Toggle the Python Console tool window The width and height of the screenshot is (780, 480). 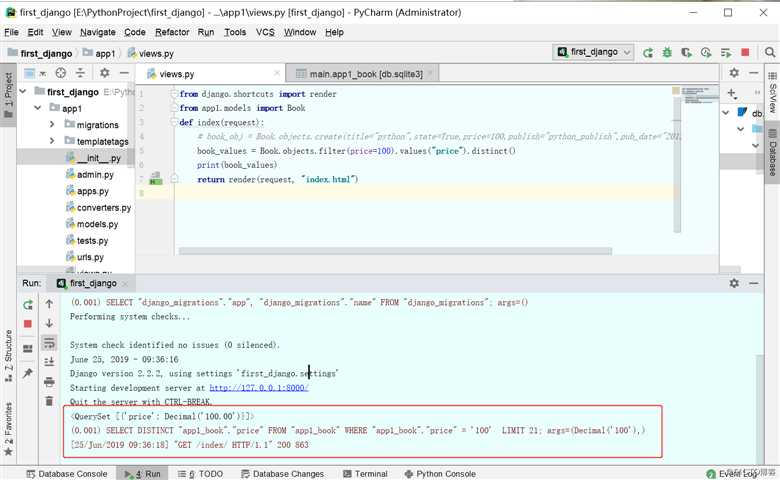tap(440, 474)
